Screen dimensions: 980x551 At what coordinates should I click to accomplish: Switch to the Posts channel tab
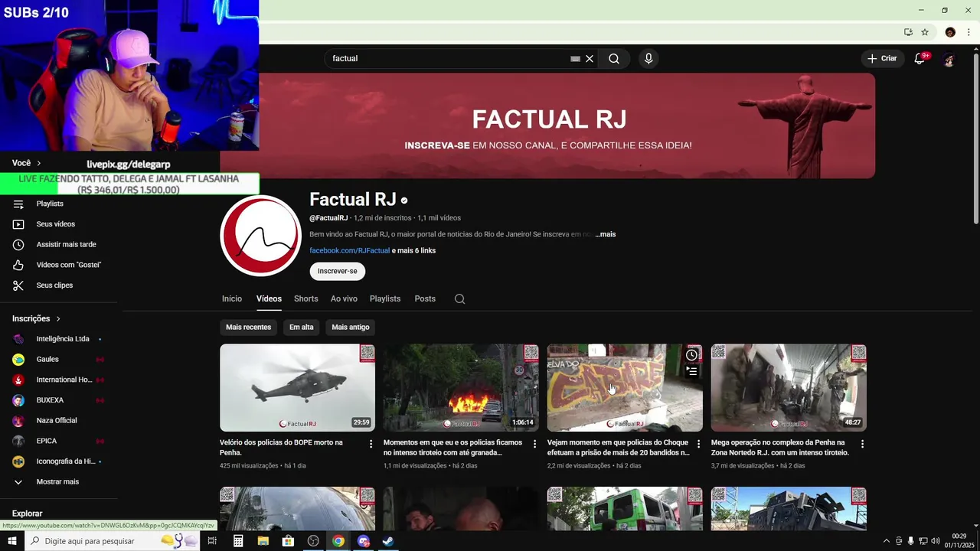(425, 299)
